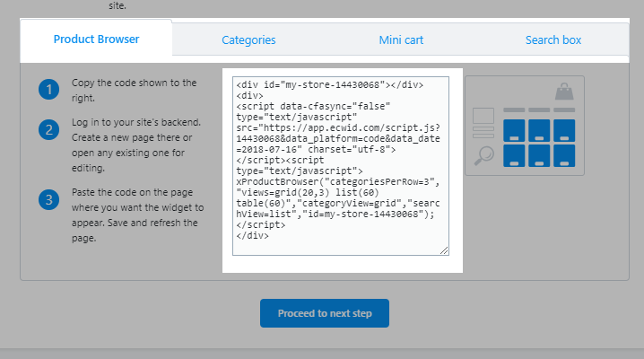Click the magnifier icon in preview

483,155
